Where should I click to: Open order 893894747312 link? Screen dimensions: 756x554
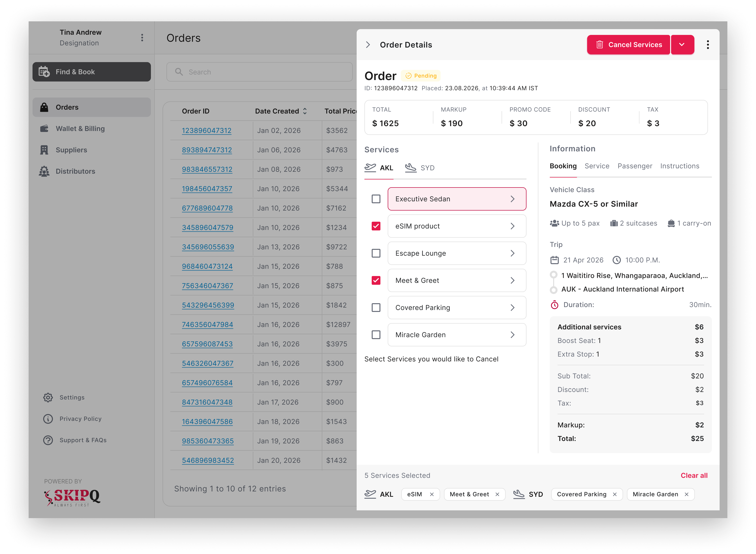[x=207, y=150]
